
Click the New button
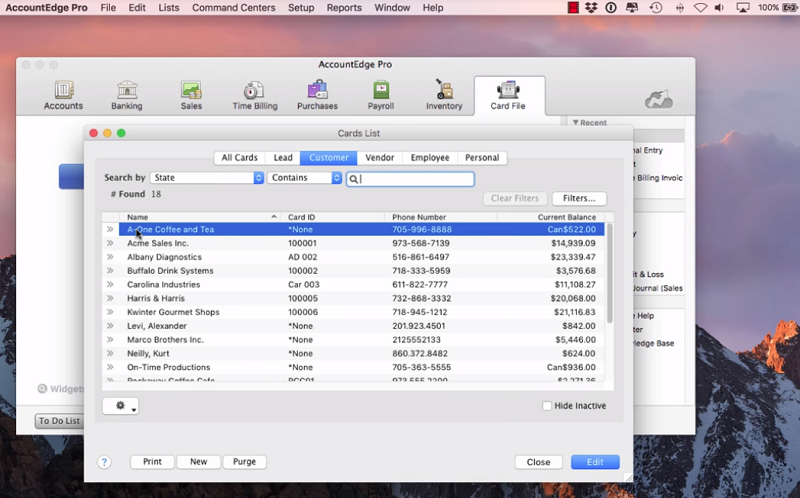(198, 462)
